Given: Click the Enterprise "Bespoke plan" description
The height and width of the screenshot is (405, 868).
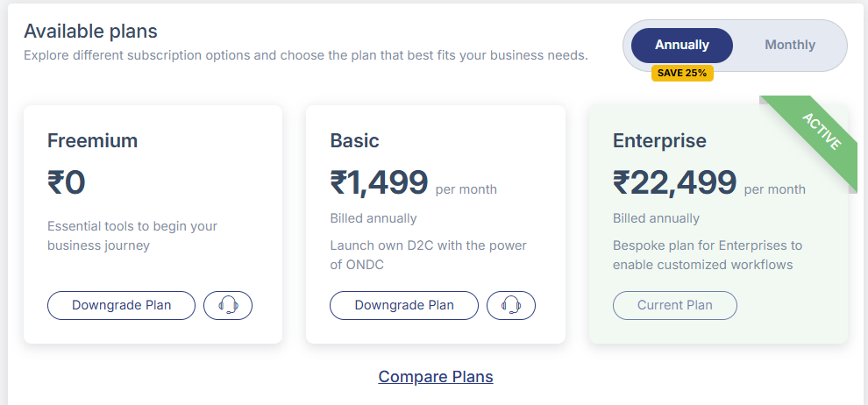Looking at the screenshot, I should click(x=707, y=255).
